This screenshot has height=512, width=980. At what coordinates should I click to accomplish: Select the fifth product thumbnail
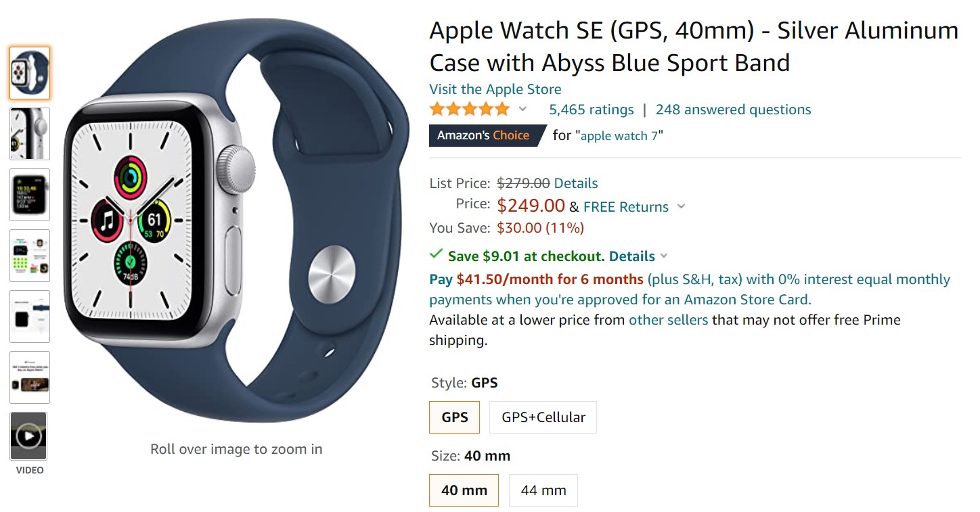[x=30, y=317]
